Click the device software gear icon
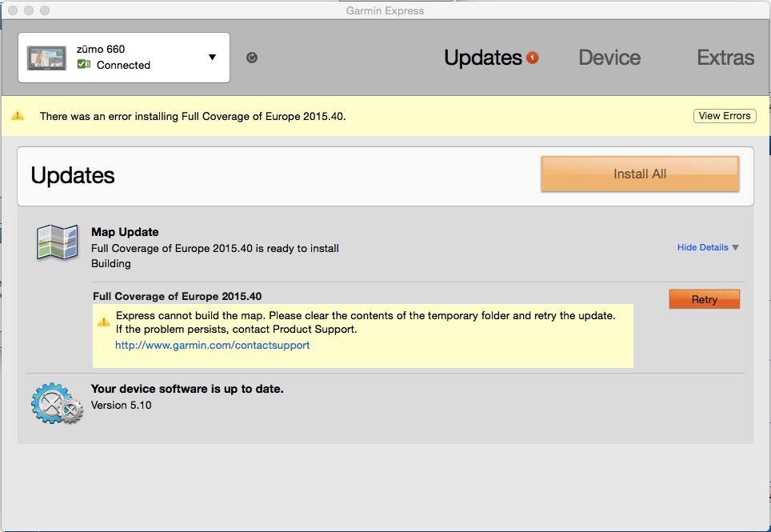Screen dimensions: 771x532 pyautogui.click(x=56, y=402)
